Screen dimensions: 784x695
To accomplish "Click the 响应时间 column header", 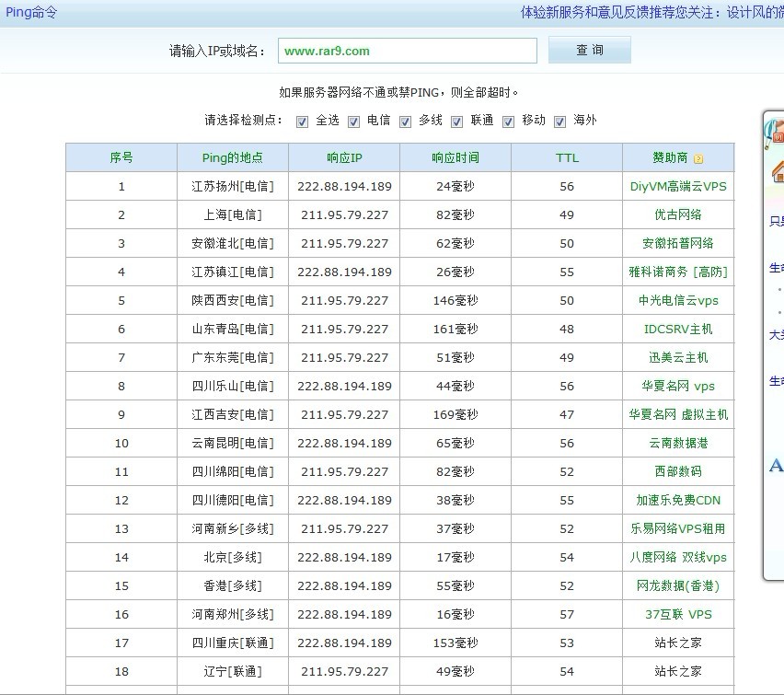I will (455, 157).
